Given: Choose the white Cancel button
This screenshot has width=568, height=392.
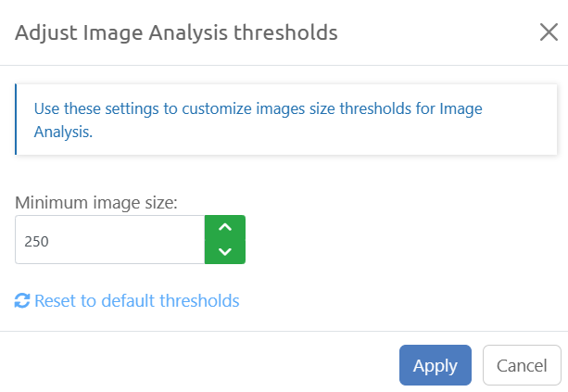Looking at the screenshot, I should [x=522, y=365].
